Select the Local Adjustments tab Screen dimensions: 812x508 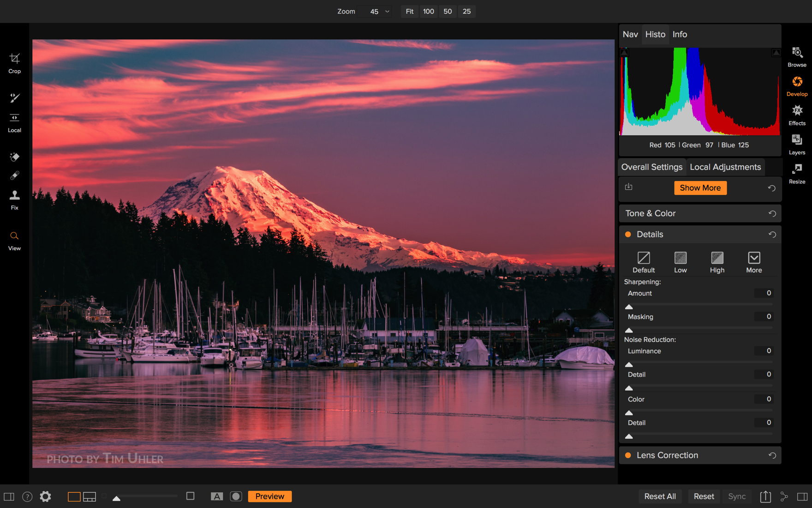click(x=725, y=167)
